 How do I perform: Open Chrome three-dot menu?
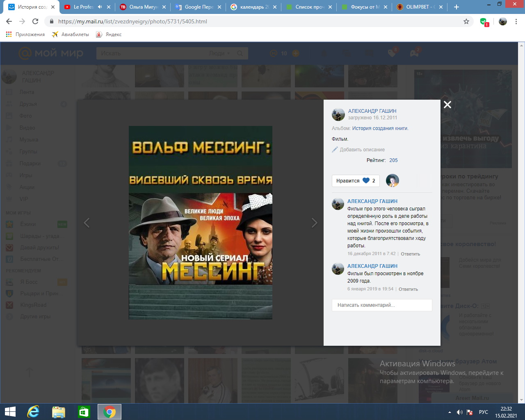[x=516, y=21]
